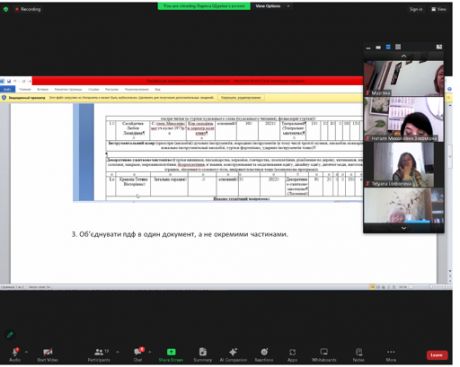The height and width of the screenshot is (367, 460).
Task: Click the shared document's vertical scrollbar
Action: pyautogui.click(x=450, y=187)
